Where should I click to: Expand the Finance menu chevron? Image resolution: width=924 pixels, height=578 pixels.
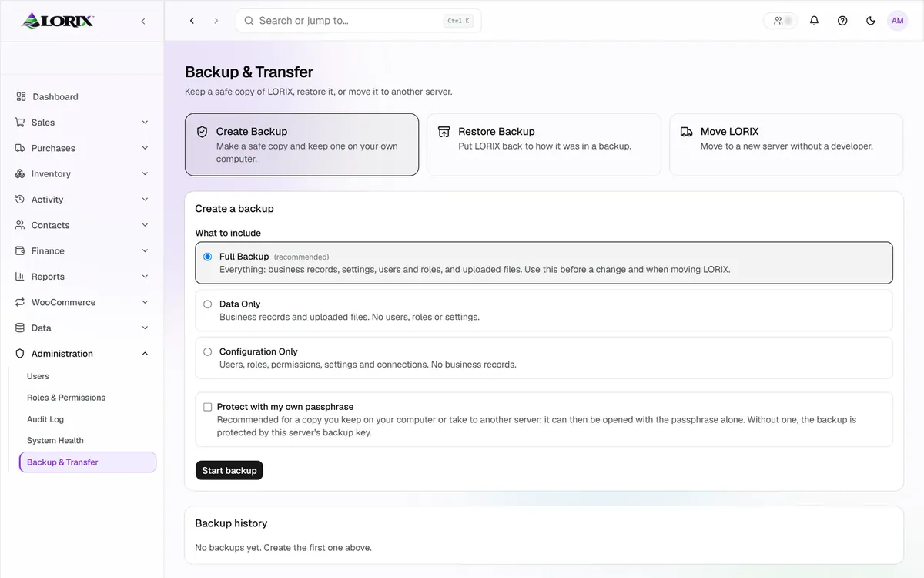[x=145, y=250]
